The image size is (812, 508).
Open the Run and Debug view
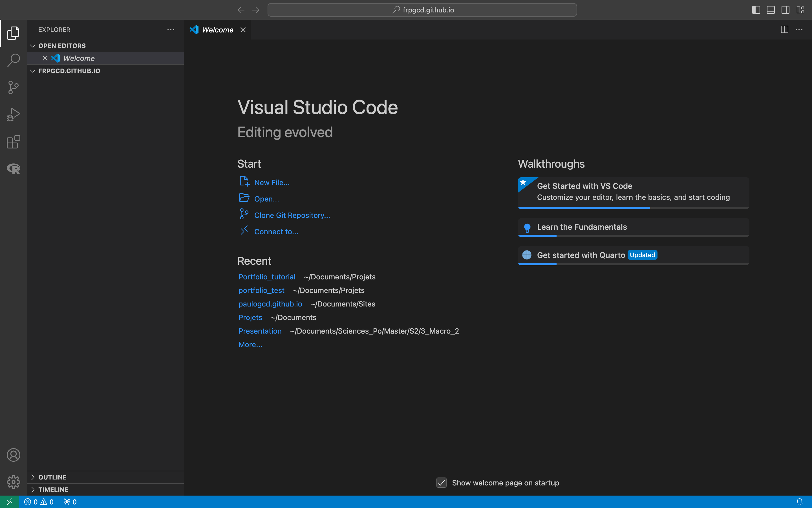coord(14,115)
